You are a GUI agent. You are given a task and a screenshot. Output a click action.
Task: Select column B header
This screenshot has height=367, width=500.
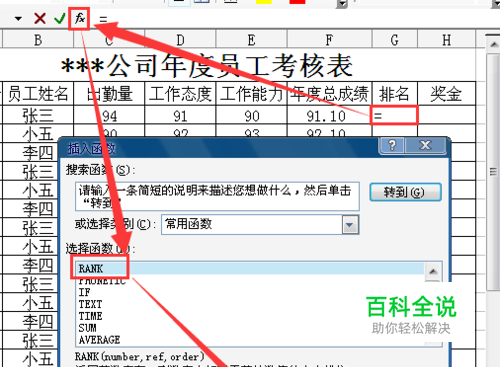point(38,40)
